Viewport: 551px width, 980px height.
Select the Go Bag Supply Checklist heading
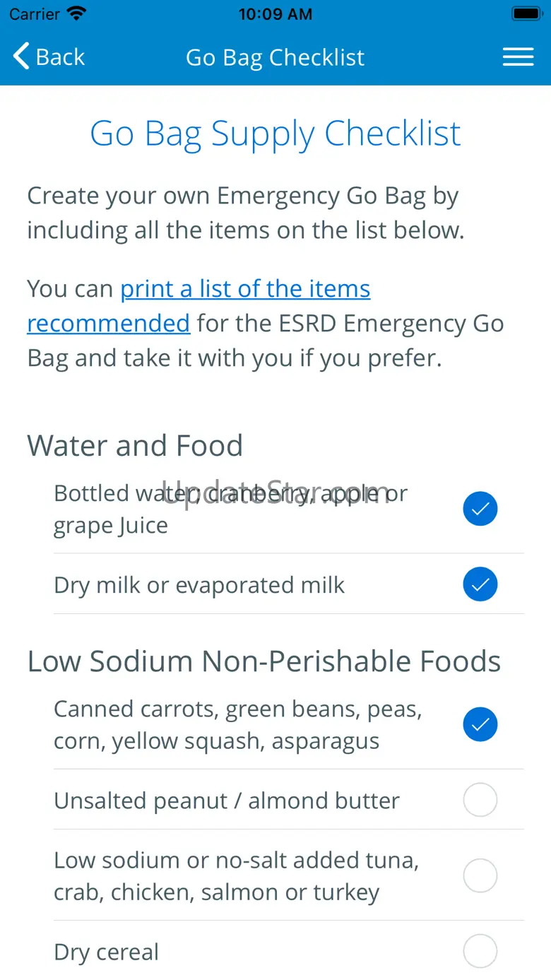[275, 134]
